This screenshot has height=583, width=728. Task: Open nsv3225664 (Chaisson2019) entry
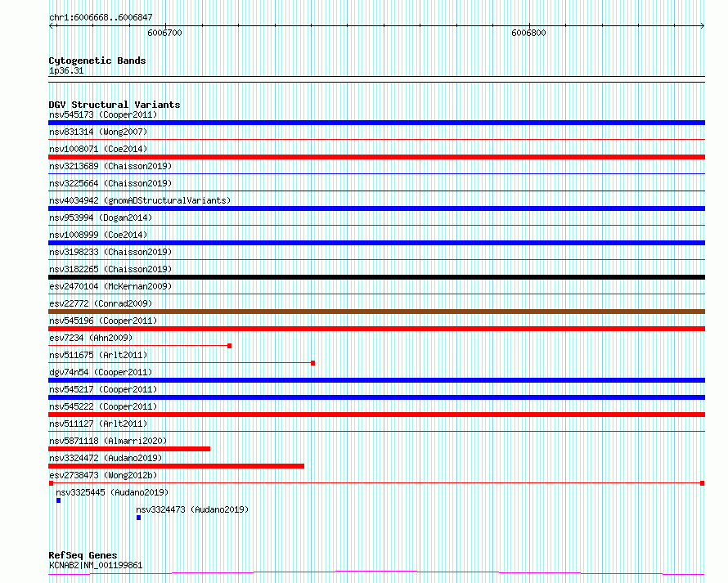[x=110, y=183]
